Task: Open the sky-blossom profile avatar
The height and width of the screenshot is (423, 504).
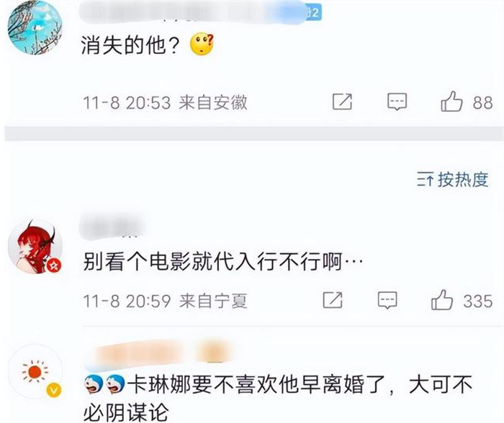Action: click(x=35, y=27)
